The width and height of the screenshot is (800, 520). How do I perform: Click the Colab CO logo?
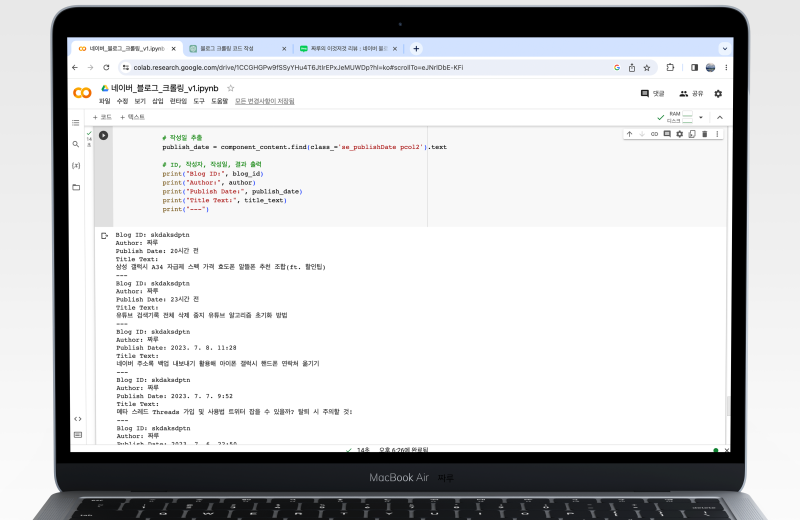coord(82,93)
